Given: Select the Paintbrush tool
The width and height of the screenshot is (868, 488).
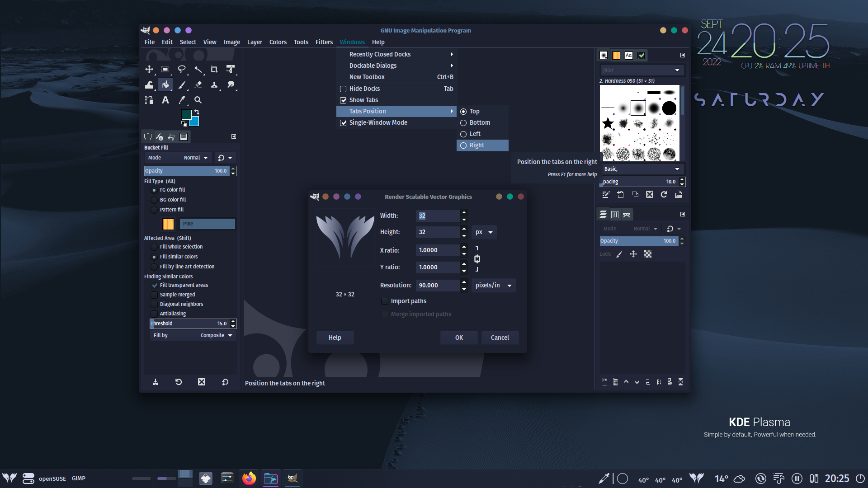Looking at the screenshot, I should pos(182,84).
